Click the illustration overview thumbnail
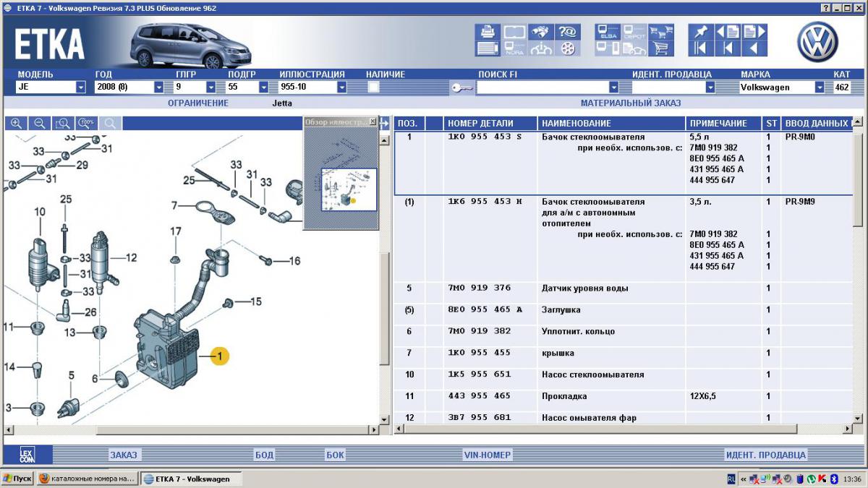Screen dimensions: 868x488 349,189
